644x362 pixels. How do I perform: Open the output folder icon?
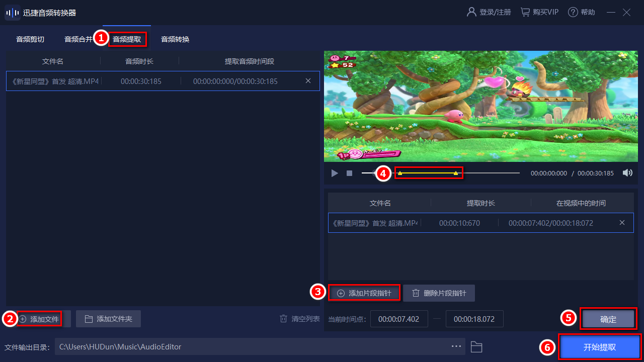[x=476, y=346]
